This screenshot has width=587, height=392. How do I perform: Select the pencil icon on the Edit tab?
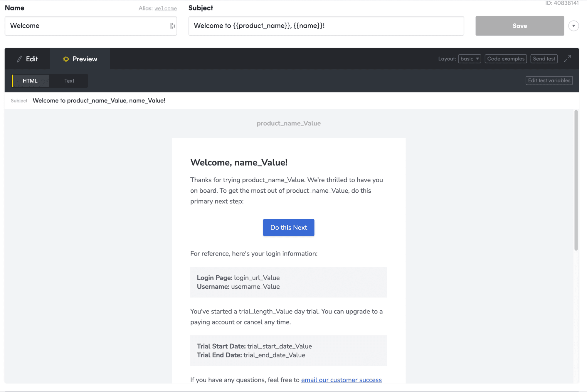19,59
